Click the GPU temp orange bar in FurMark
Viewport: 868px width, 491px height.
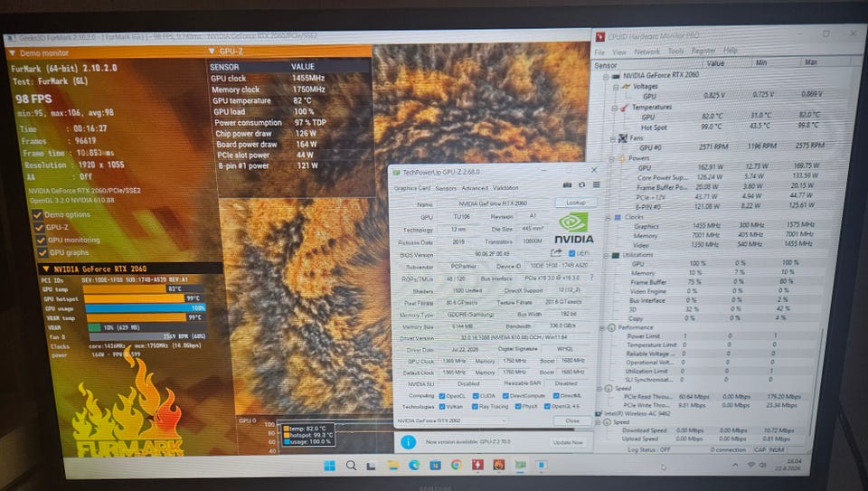click(x=127, y=288)
